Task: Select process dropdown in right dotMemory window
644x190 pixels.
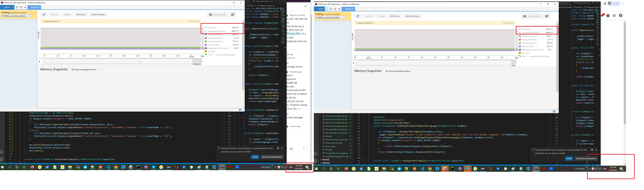Action: 330,17
